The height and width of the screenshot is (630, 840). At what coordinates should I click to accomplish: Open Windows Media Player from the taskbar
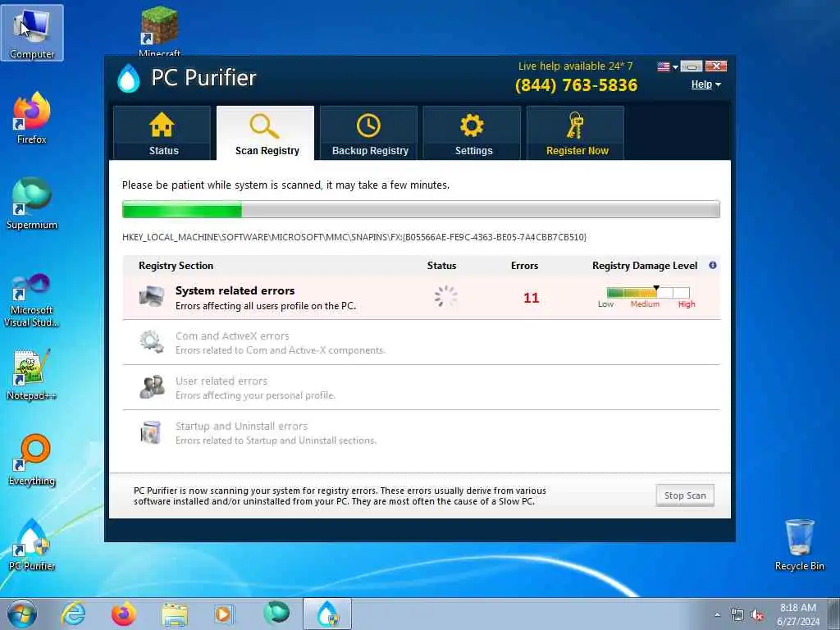tap(224, 614)
